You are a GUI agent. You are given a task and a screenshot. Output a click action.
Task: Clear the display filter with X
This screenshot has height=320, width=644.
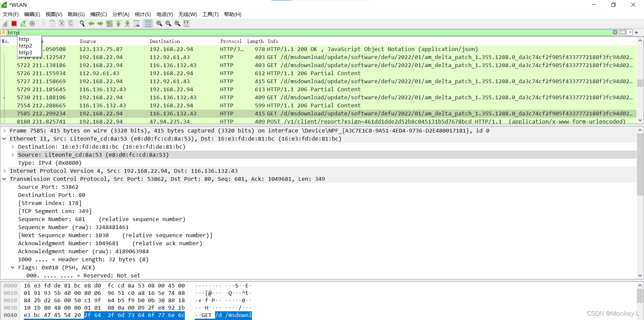(615, 33)
